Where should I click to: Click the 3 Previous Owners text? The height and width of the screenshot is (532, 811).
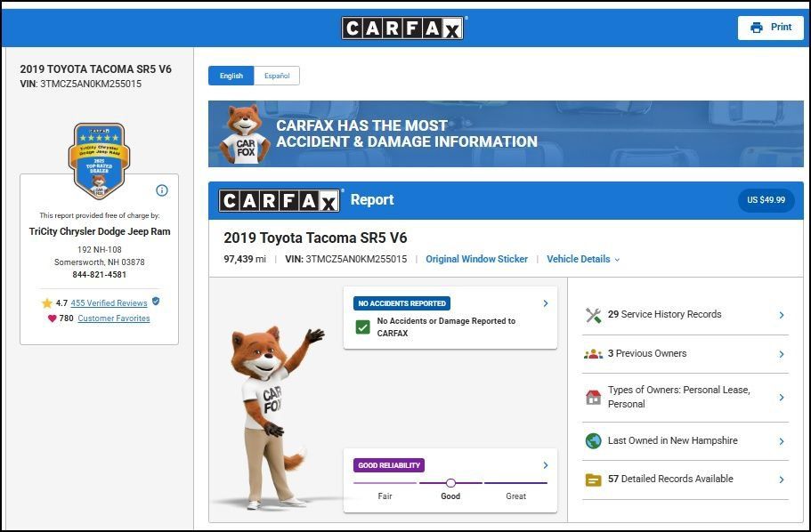click(647, 354)
